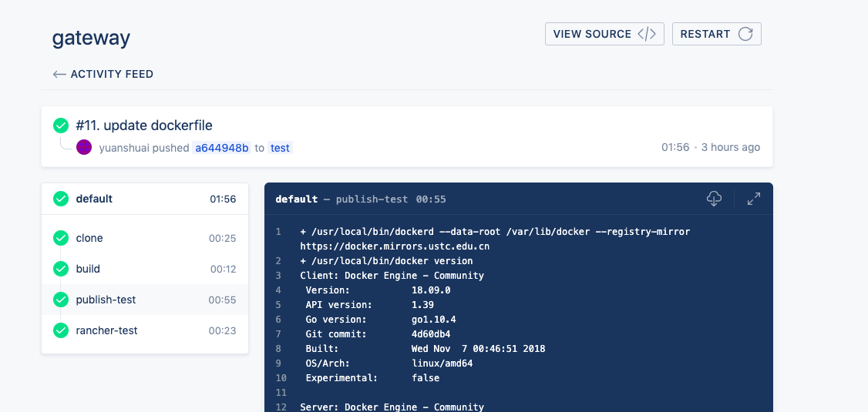
Task: Click the green success icon beside build #11
Action: coord(61,126)
